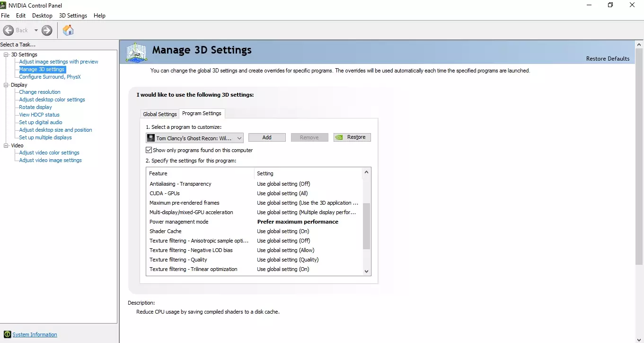This screenshot has width=644, height=343.
Task: Click the settings list scrollbar thumb
Action: [x=366, y=226]
